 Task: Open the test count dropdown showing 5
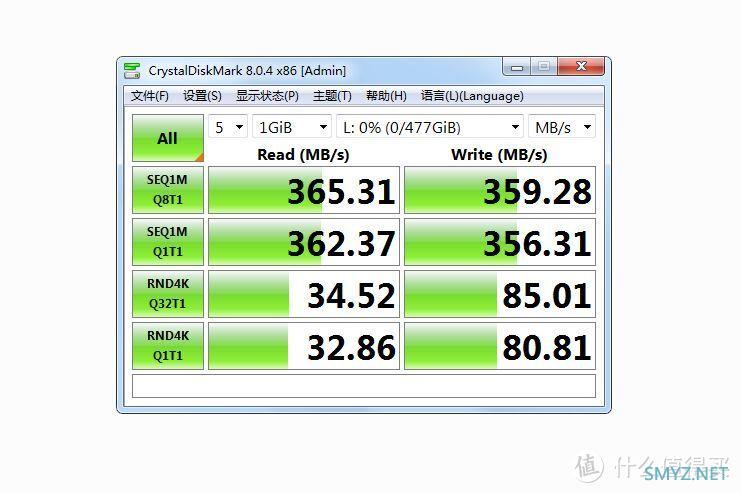(x=228, y=127)
